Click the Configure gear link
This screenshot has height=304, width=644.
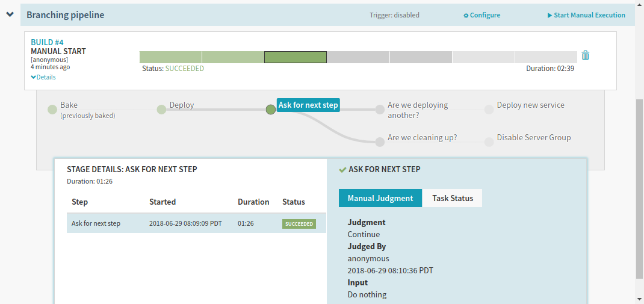tap(481, 15)
